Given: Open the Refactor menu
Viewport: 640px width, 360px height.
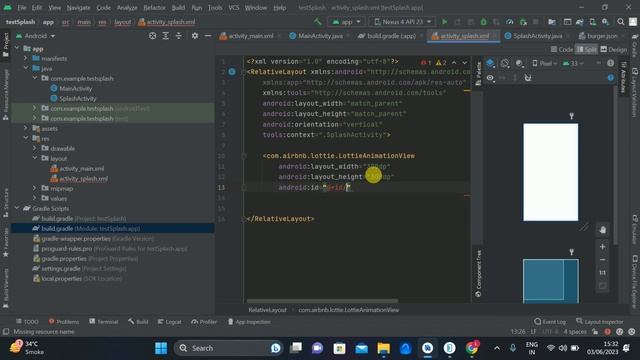Looking at the screenshot, I should (x=154, y=8).
